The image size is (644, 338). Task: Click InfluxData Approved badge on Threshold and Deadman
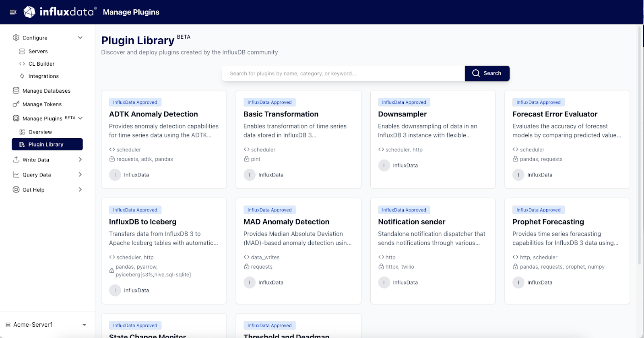click(270, 326)
